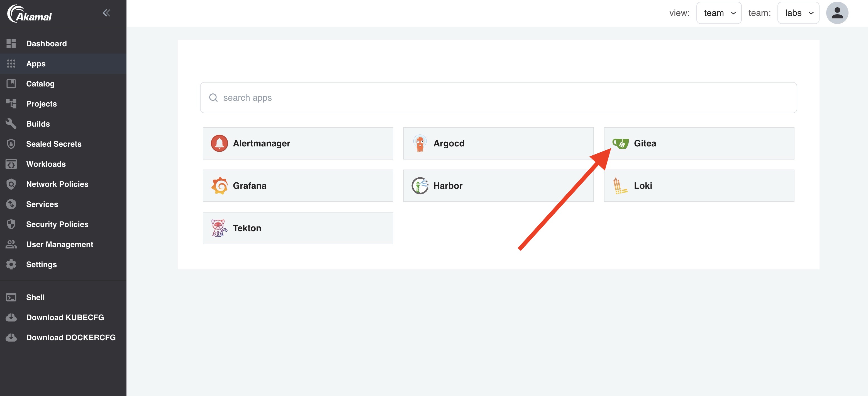Focus the search apps field

click(498, 98)
